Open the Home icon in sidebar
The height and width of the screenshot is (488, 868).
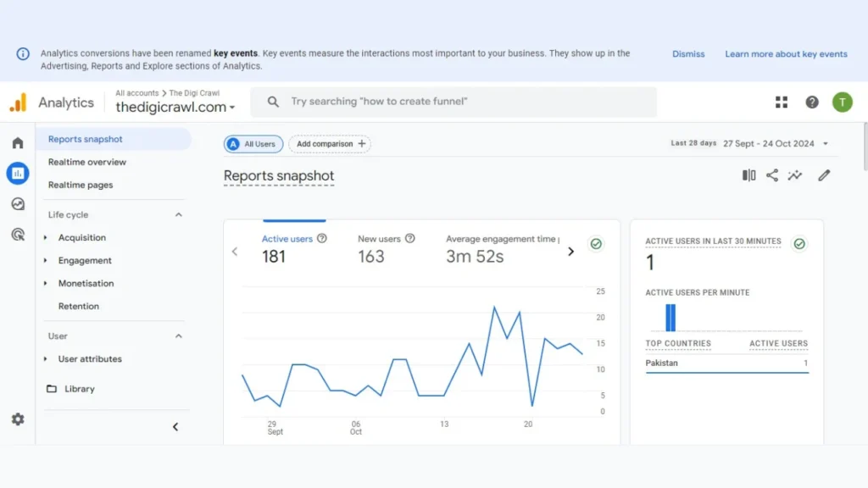(x=18, y=143)
